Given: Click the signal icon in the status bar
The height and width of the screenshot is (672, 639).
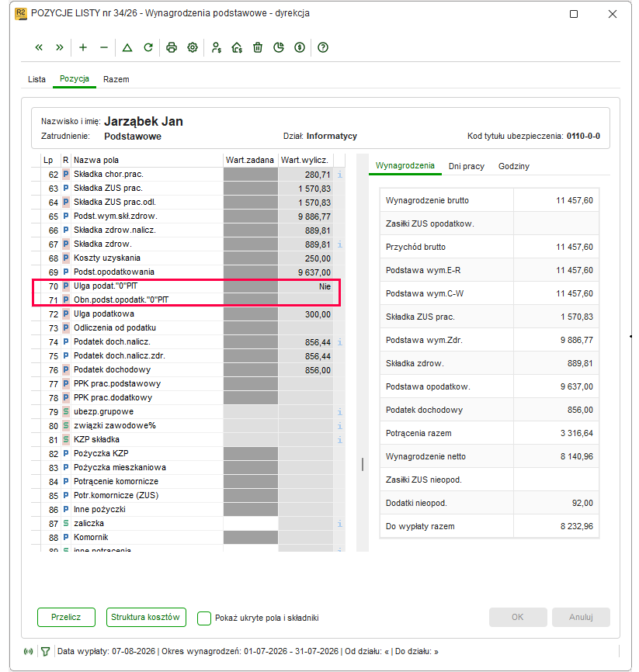Looking at the screenshot, I should pyautogui.click(x=28, y=651).
